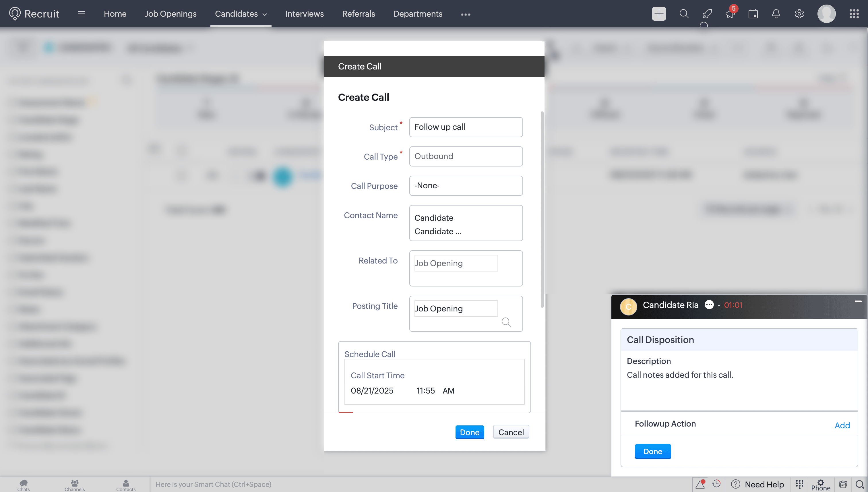868x492 pixels.
Task: Click the Create Call dialog scrollbar
Action: pos(542,210)
